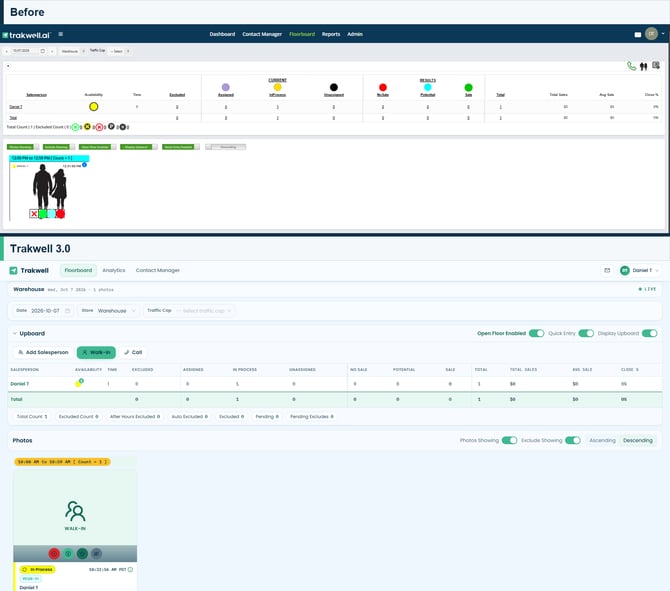The width and height of the screenshot is (670, 591).
Task: Click the Add Salesperson button
Action: pos(43,353)
